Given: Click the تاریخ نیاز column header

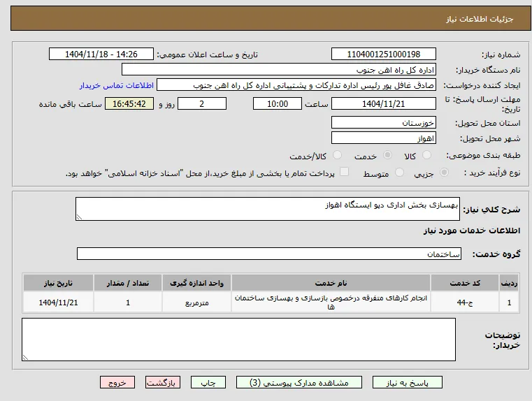Looking at the screenshot, I should (x=58, y=283).
